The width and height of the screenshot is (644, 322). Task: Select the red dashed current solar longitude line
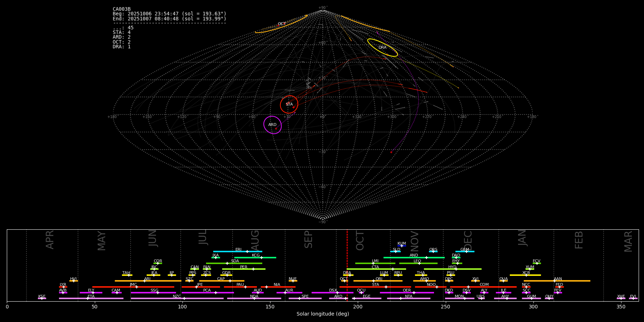(x=347, y=265)
